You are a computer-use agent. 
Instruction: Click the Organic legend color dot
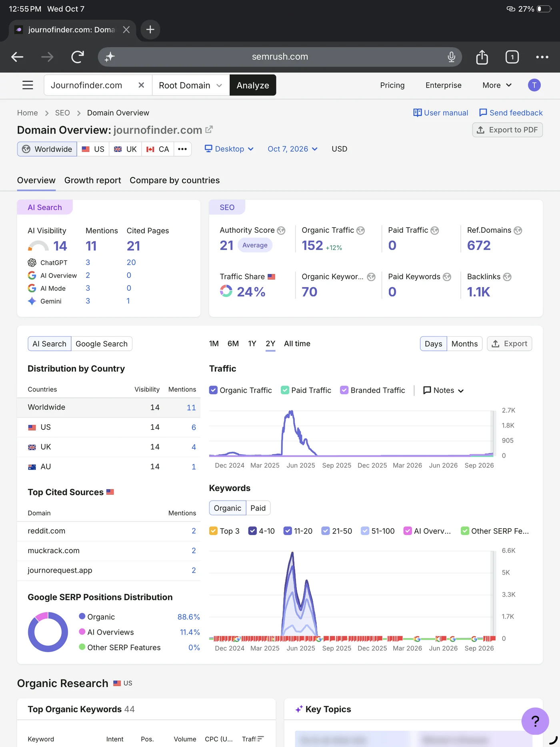[x=82, y=616]
